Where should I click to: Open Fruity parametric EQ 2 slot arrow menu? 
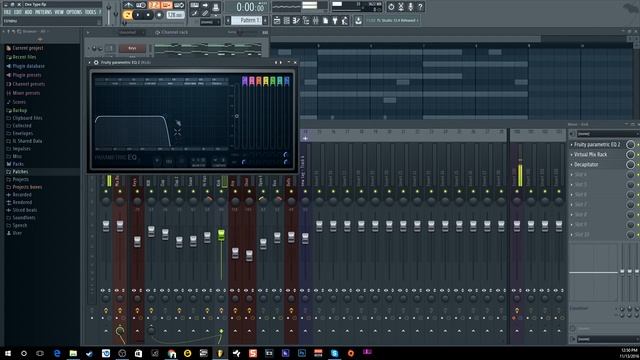[x=571, y=144]
